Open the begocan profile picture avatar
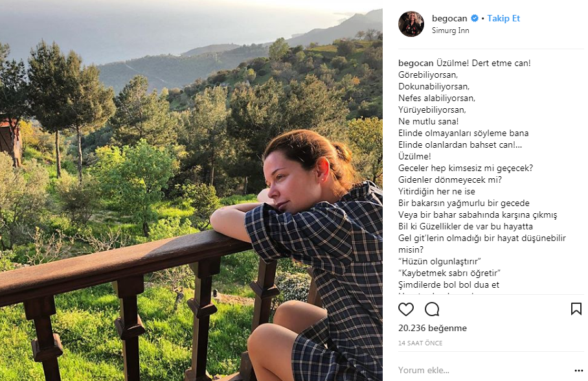This screenshot has width=588, height=381. point(411,24)
